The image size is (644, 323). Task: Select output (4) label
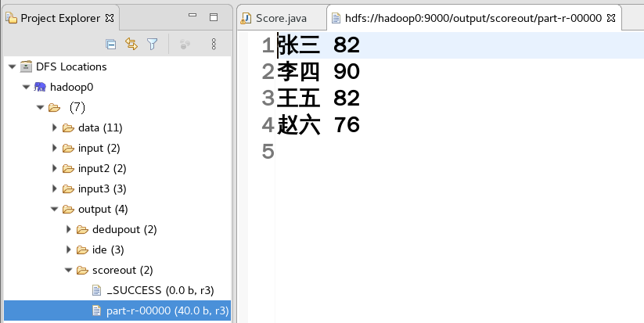click(x=103, y=210)
